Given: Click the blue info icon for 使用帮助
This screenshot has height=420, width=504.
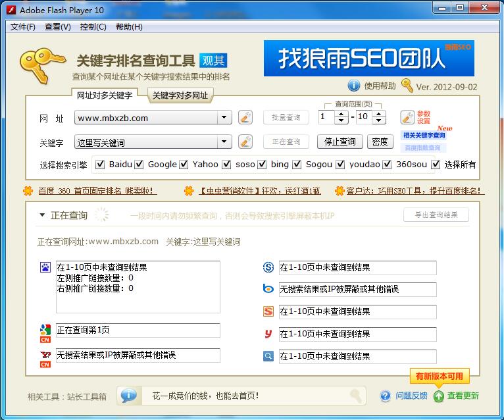Looking at the screenshot, I should coord(353,86).
